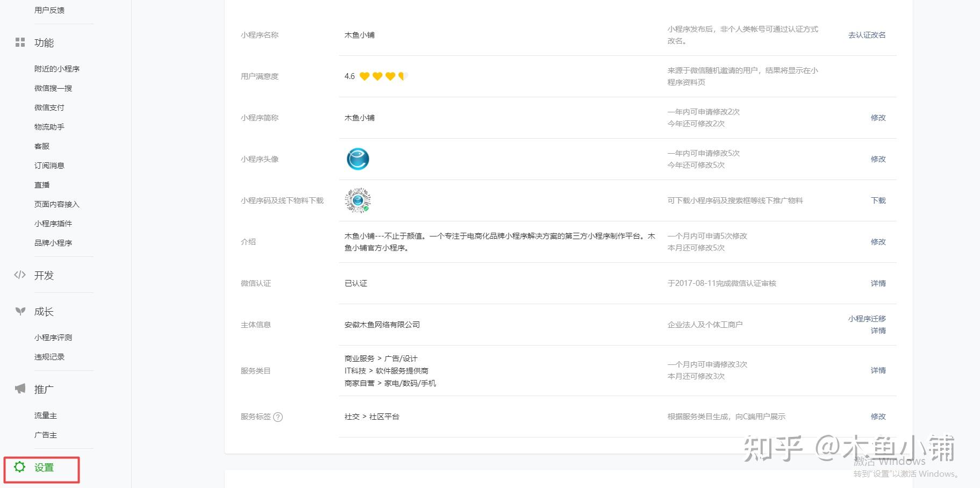Click the 今年还可修改2次 quota text

[696, 124]
